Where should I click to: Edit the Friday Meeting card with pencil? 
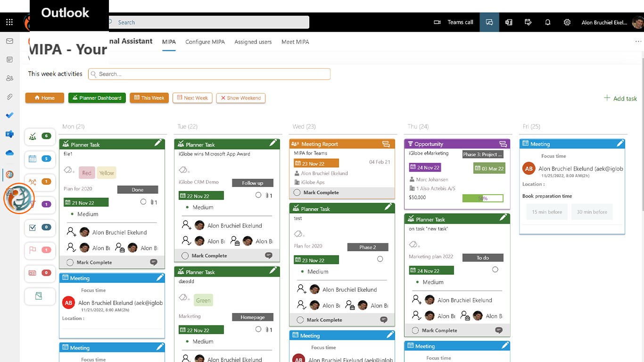620,143
